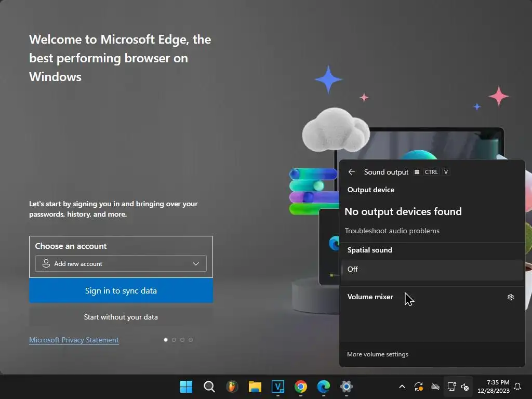Image resolution: width=532 pixels, height=399 pixels.
Task: Go to the second onboarding page dot
Action: (x=174, y=340)
